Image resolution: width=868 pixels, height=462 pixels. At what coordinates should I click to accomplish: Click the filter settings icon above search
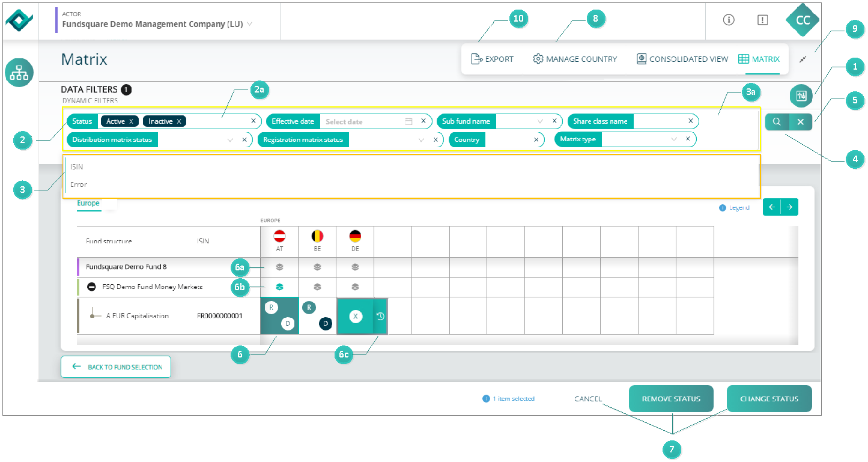coord(800,95)
